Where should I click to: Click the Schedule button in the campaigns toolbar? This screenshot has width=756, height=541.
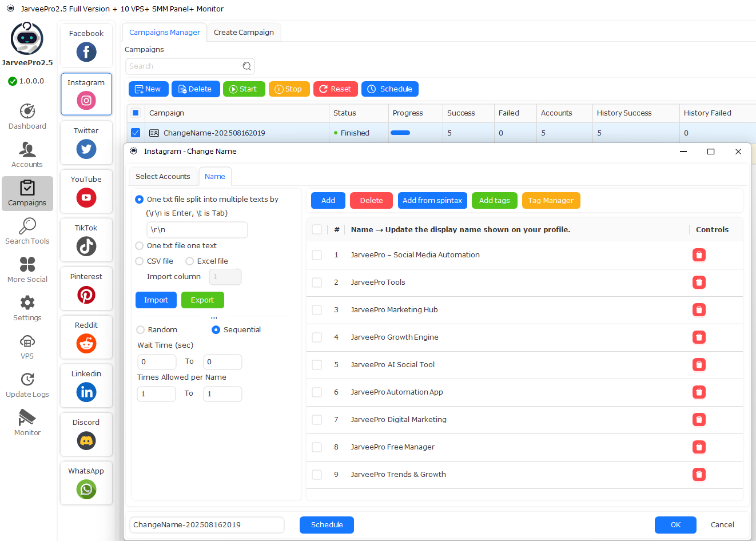[x=390, y=89]
